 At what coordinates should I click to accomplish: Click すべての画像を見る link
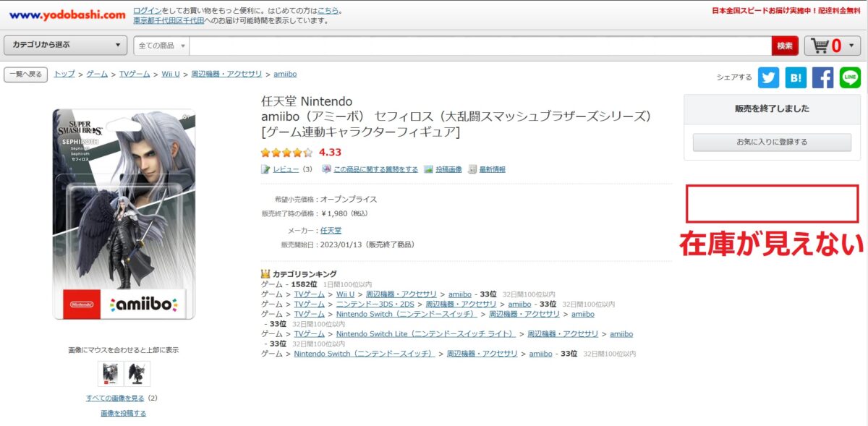pos(116,398)
